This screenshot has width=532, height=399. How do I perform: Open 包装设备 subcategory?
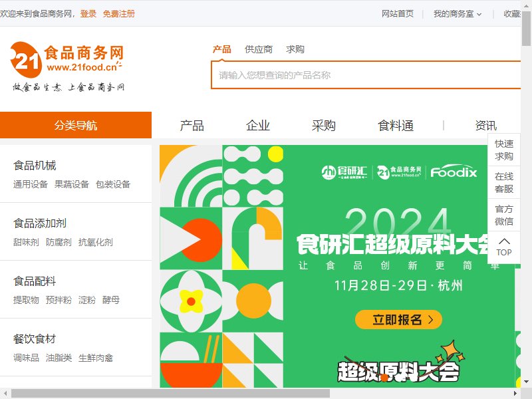tap(113, 184)
